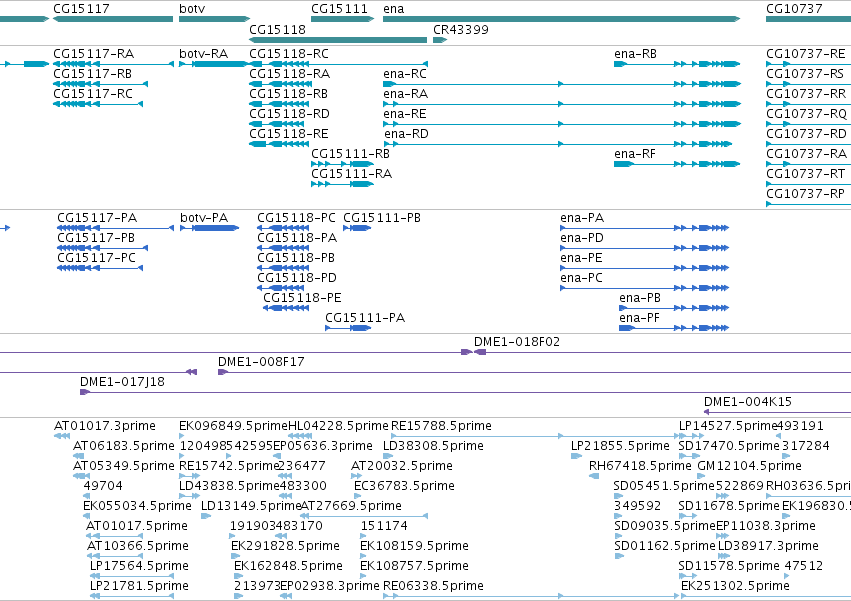Click the CR43399 gene label
The height and width of the screenshot is (601, 851).
pyautogui.click(x=461, y=29)
